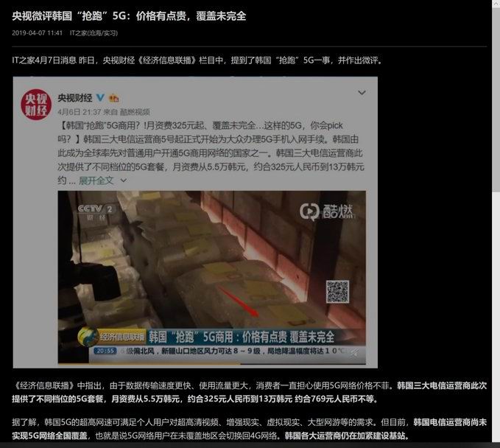
Task: Click the bold 韩国各大运营商仍在加紧建设基站 sentence
Action: tap(345, 436)
